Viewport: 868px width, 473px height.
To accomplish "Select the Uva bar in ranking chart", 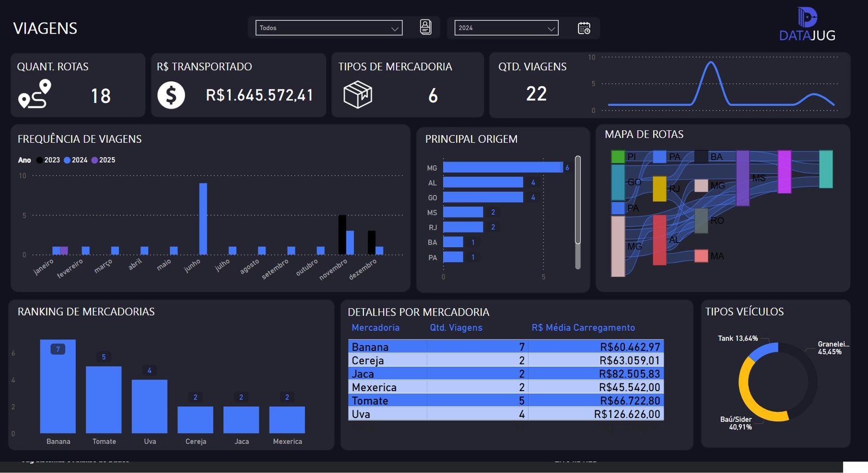I will [150, 406].
